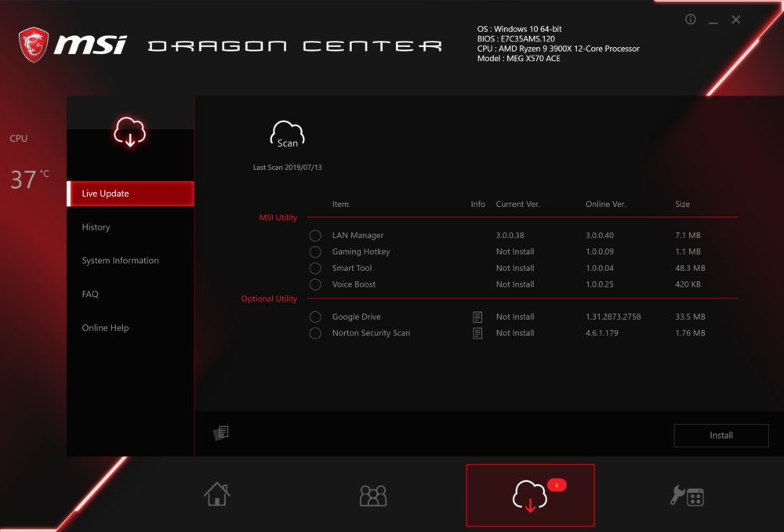Click the notes icon beside Install bar
This screenshot has width=784, height=532.
[x=221, y=432]
